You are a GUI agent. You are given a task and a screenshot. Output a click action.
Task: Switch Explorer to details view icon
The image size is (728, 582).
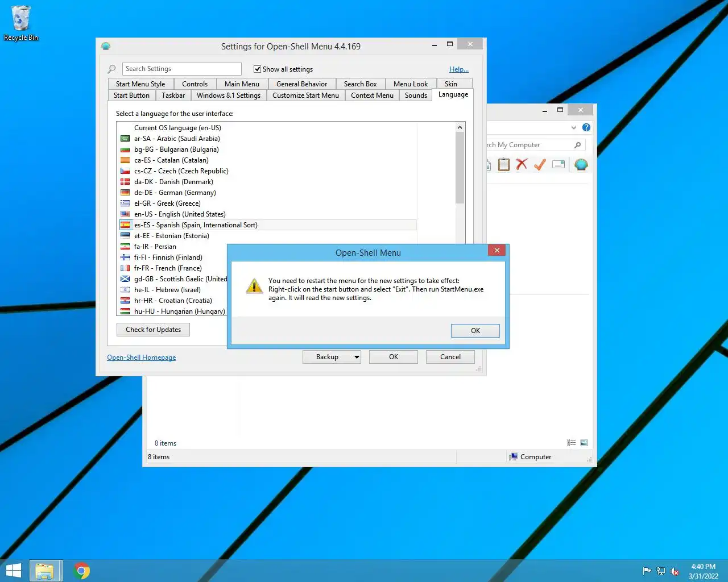click(571, 443)
